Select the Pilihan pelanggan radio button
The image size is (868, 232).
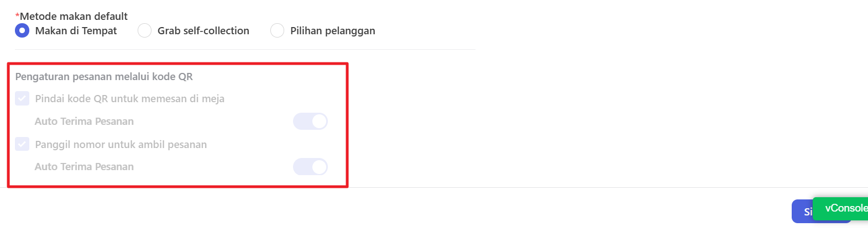[x=277, y=30]
